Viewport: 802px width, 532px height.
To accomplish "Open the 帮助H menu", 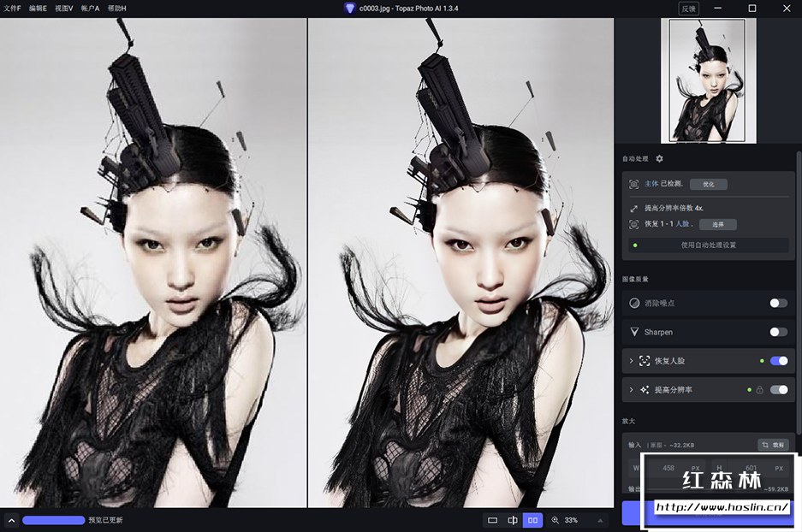I will coord(116,9).
